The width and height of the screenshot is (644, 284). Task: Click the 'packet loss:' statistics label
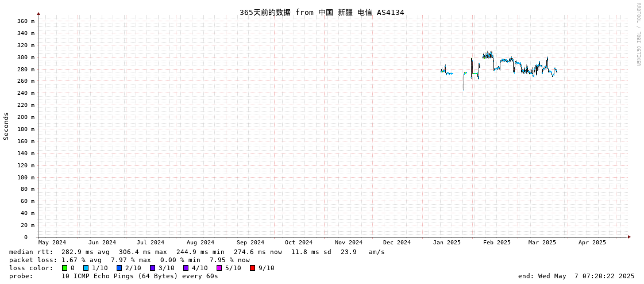coord(33,260)
